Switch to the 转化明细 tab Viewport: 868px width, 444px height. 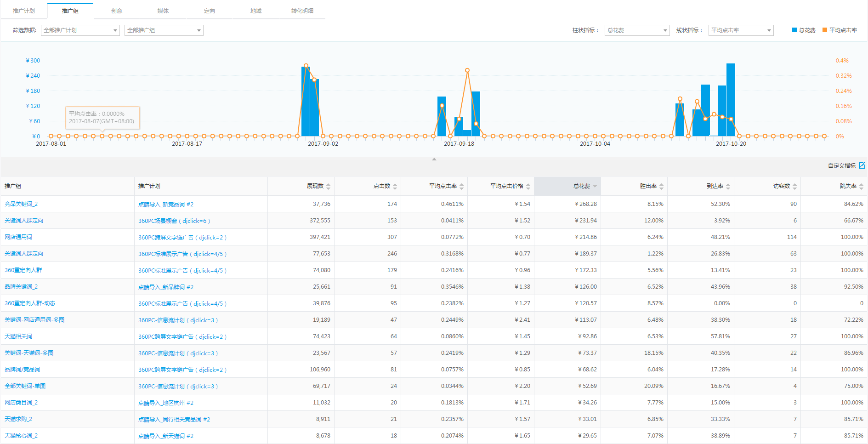302,11
